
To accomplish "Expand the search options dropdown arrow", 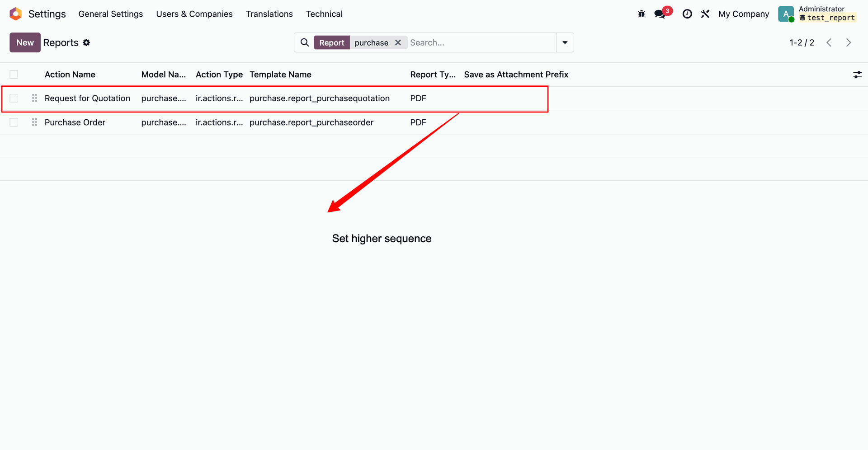I will (x=565, y=42).
